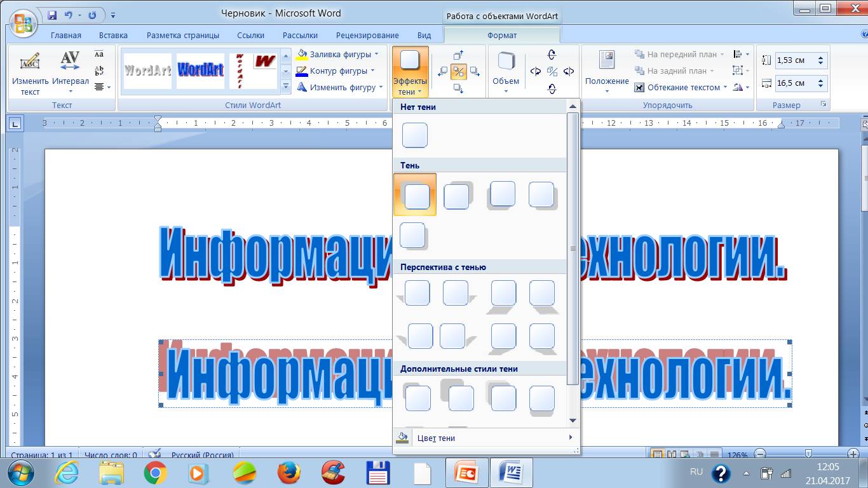
Task: Expand the WordArt styles gallery
Action: pos(286,86)
